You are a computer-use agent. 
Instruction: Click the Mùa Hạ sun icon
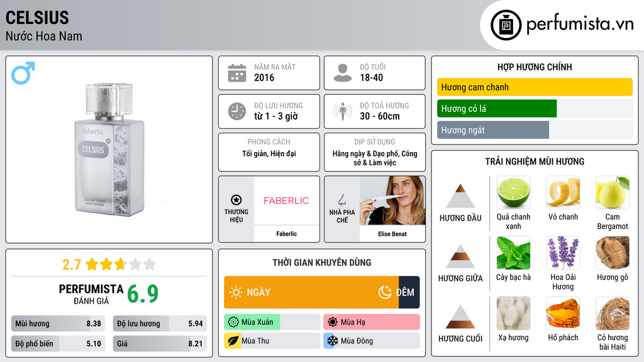333,322
